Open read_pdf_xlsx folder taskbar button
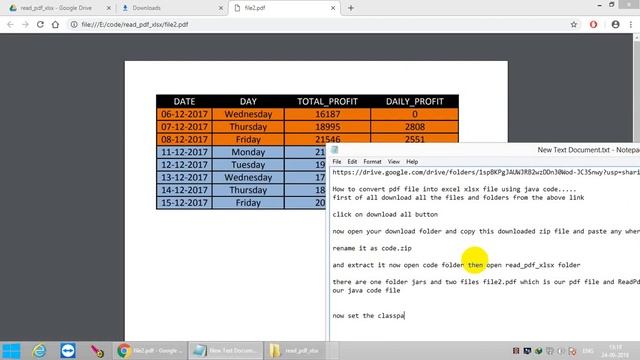This screenshot has height=360, width=640. 301,351
